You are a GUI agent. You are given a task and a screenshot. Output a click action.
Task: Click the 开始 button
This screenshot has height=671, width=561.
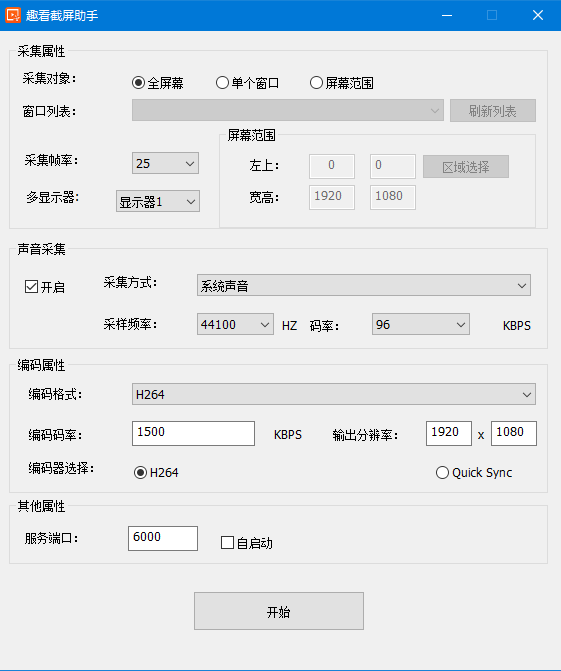279,611
